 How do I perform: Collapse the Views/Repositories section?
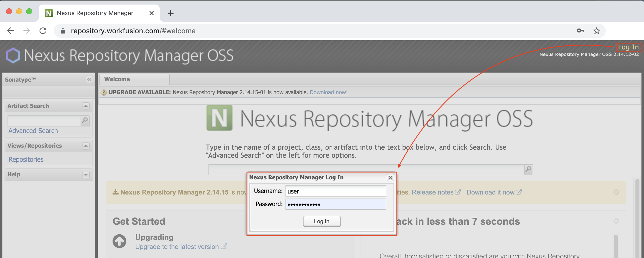click(x=86, y=146)
